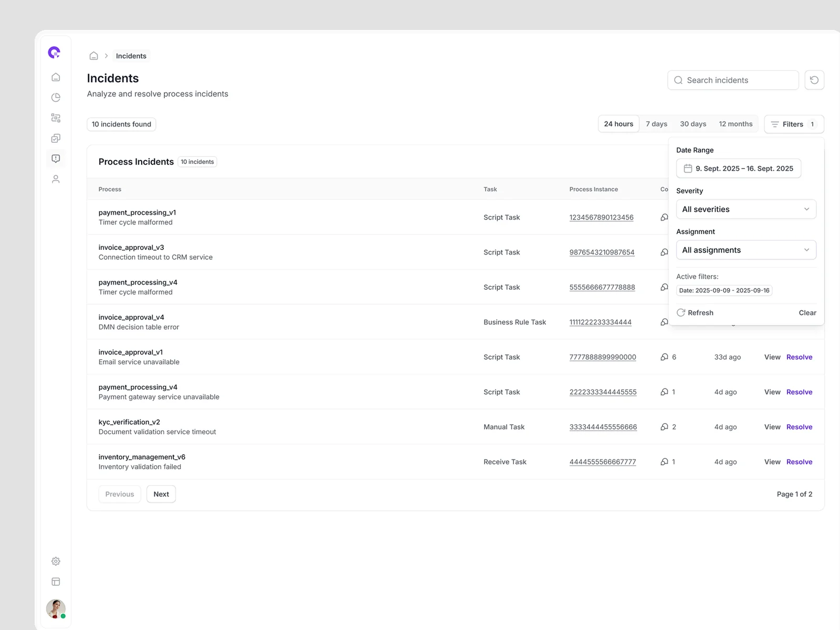Open the user profile sidebar icon
This screenshot has width=840, height=630.
point(56,179)
